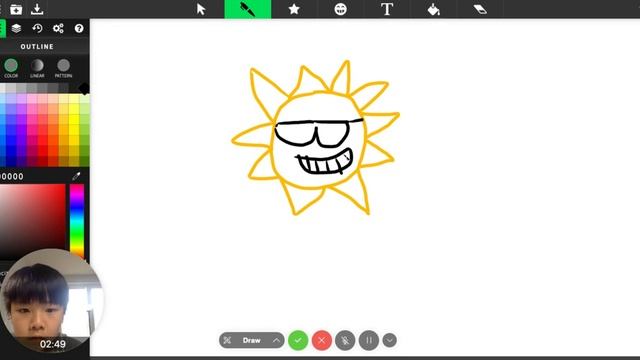Click the sun drawing on the canvas
Image resolution: width=640 pixels, height=360 pixels.
316,138
